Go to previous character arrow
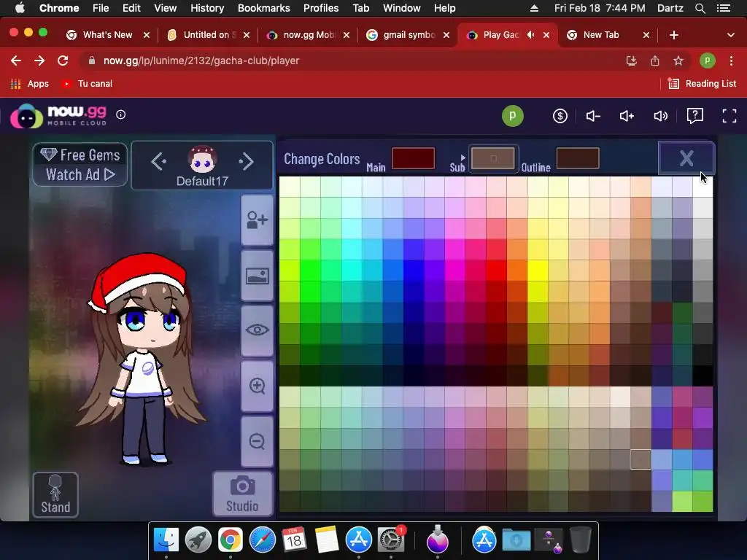Viewport: 747px width, 560px height. point(158,161)
